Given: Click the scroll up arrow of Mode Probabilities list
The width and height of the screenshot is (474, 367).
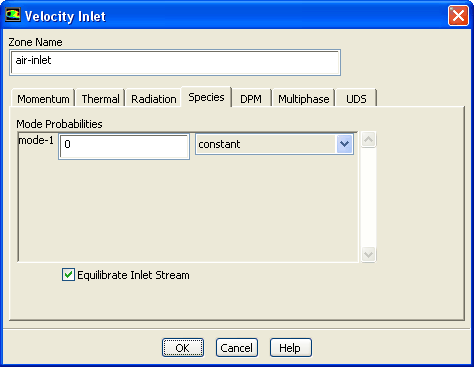Looking at the screenshot, I should (369, 139).
